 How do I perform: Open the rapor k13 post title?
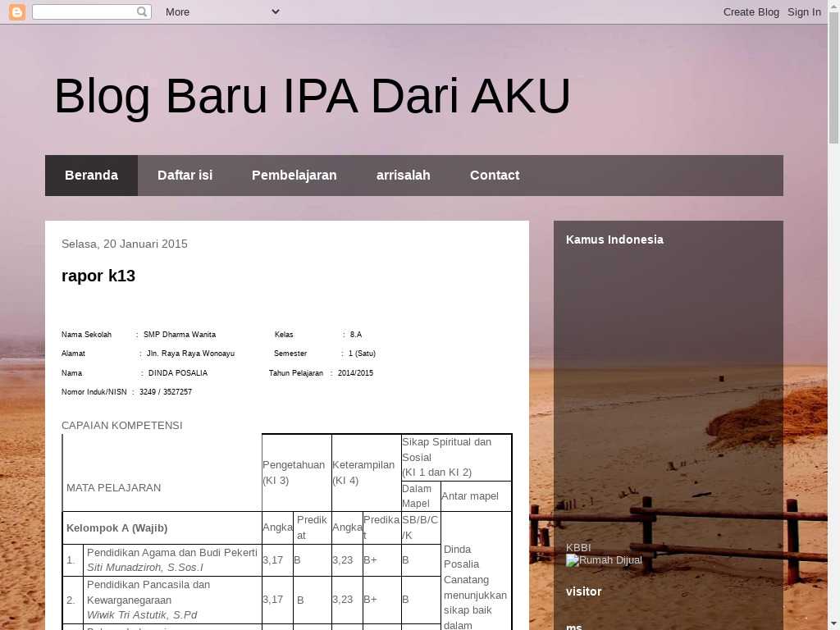click(98, 276)
